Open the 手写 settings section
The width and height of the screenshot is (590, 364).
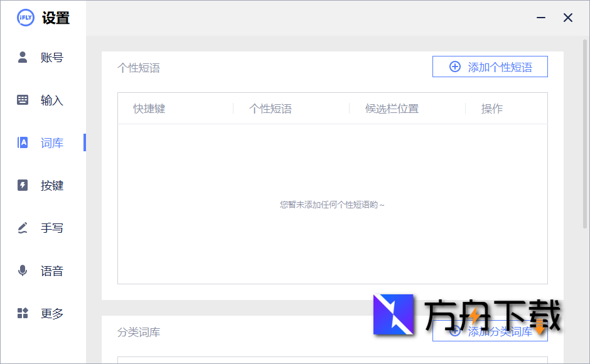pyautogui.click(x=53, y=228)
